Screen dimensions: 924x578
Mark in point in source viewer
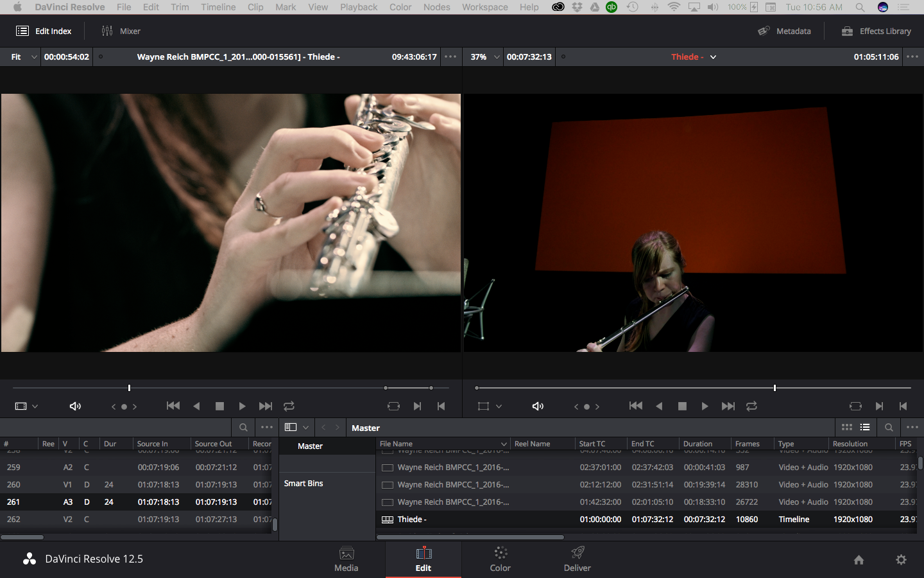point(417,406)
